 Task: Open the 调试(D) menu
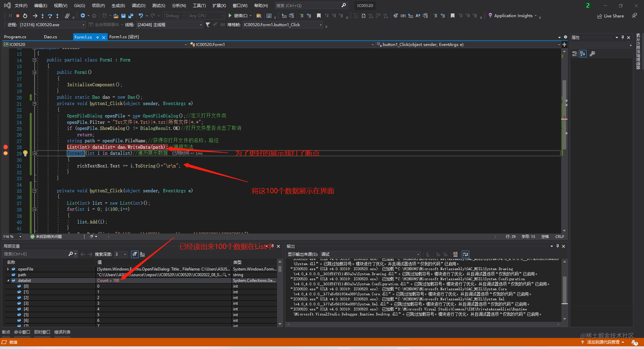pyautogui.click(x=139, y=6)
